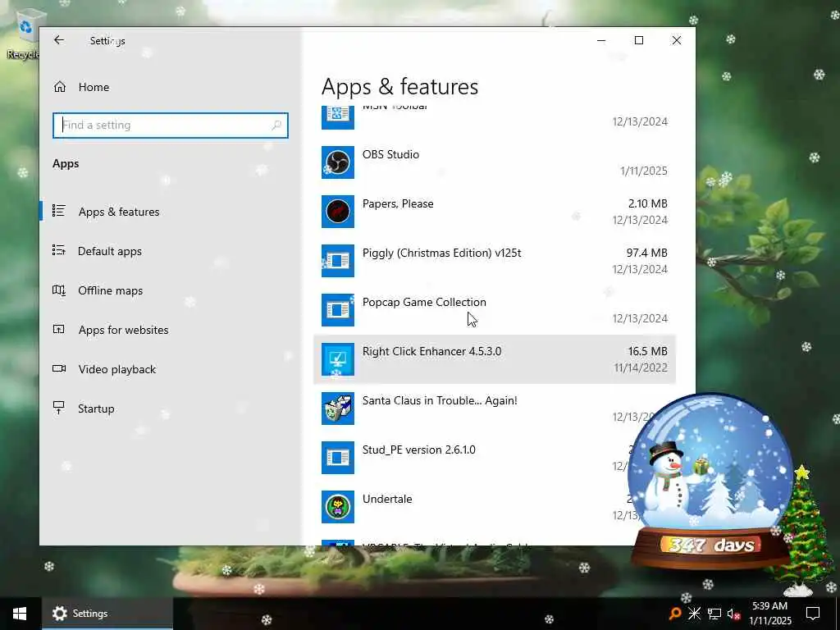Click the back arrow in Settings

coord(59,40)
